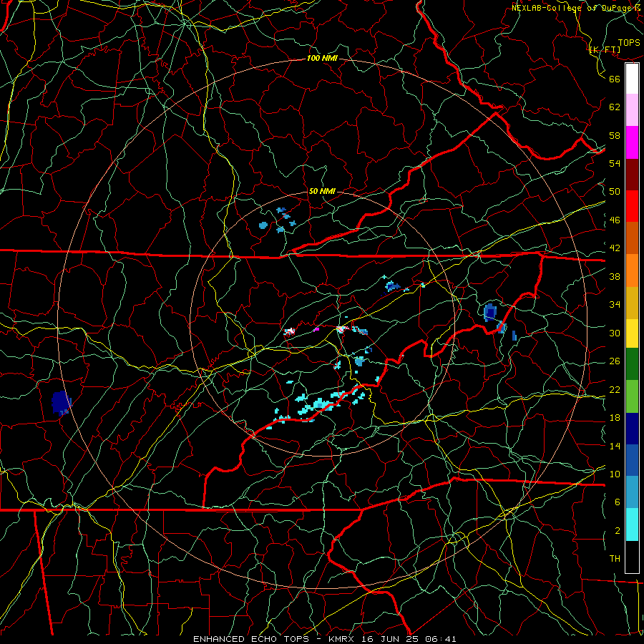Select the light green legend swatch
Image resolution: width=644 pixels, height=644 pixels.
click(x=632, y=396)
